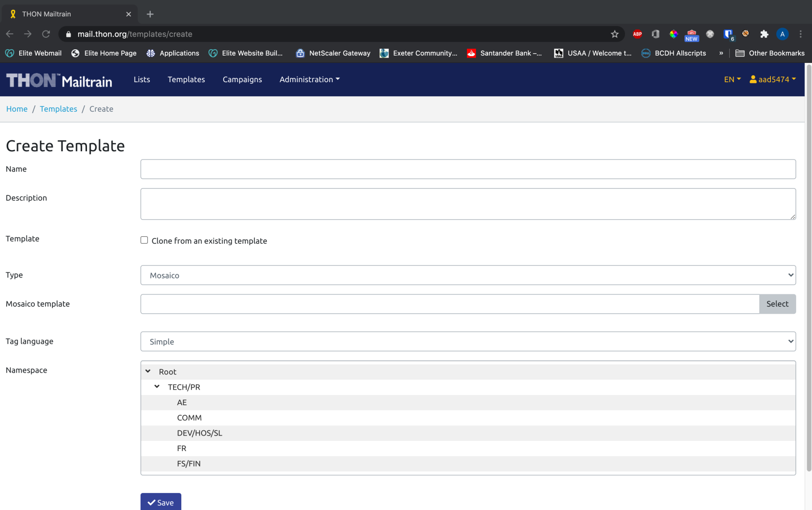
Task: Reload the page
Action: (x=46, y=34)
